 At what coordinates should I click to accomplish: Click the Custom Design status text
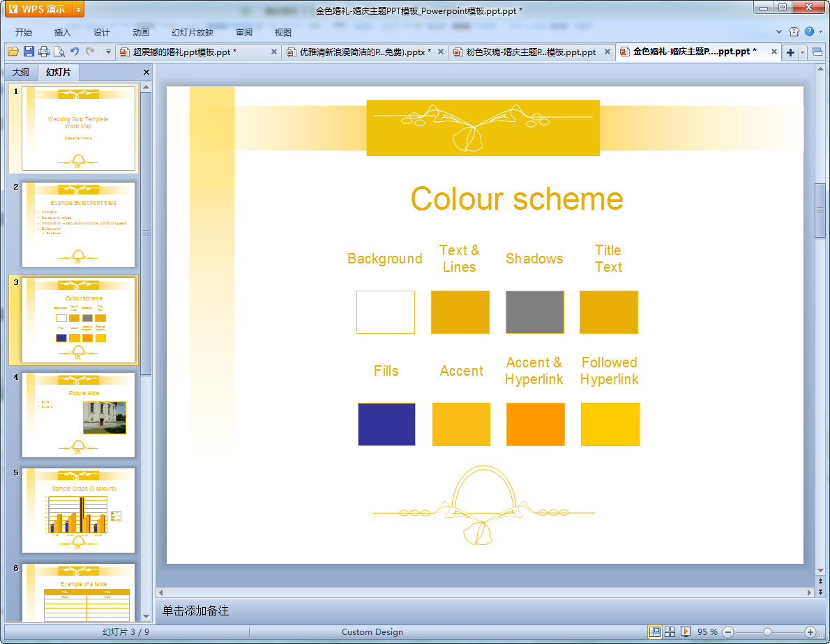tap(372, 632)
